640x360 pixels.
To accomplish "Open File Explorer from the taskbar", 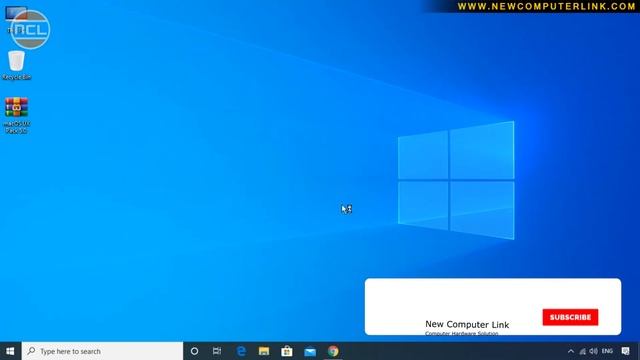I will point(264,351).
